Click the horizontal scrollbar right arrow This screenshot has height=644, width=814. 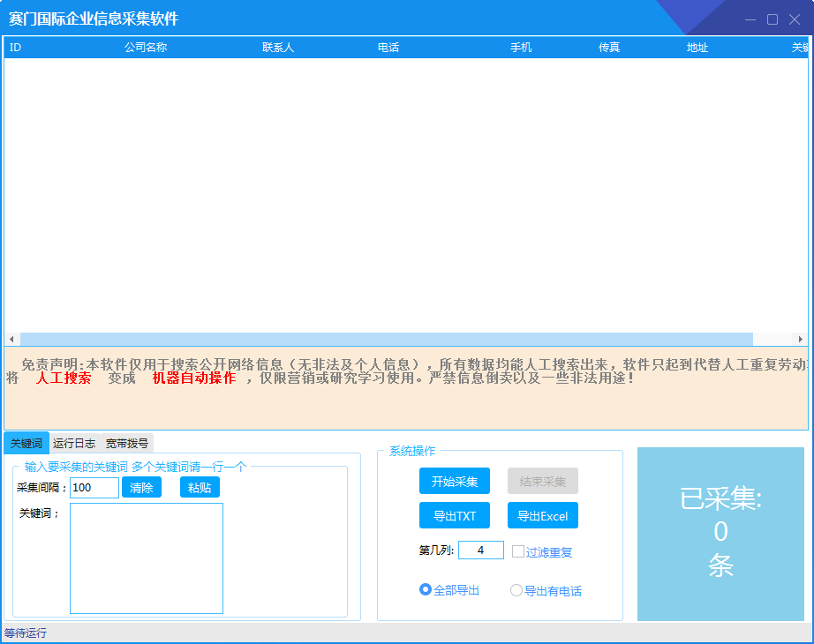point(801,339)
